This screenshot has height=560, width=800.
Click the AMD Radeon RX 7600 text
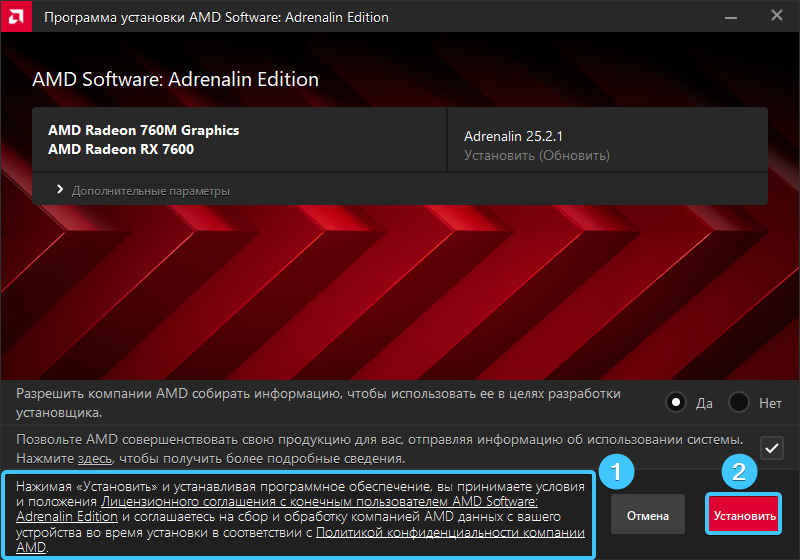click(x=121, y=149)
